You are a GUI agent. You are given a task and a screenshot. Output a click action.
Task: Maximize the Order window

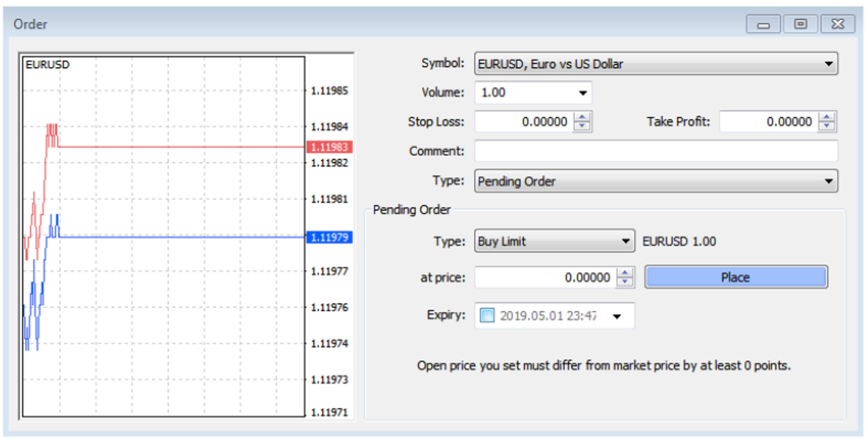click(800, 24)
